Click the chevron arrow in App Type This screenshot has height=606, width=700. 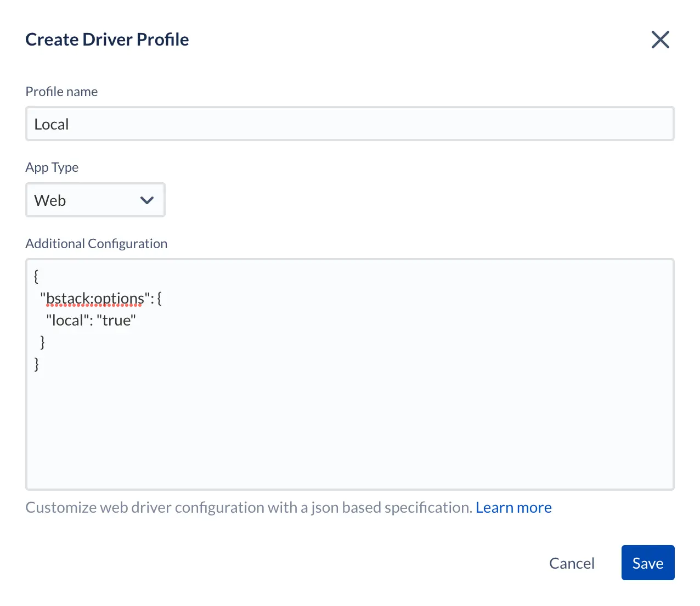(146, 200)
